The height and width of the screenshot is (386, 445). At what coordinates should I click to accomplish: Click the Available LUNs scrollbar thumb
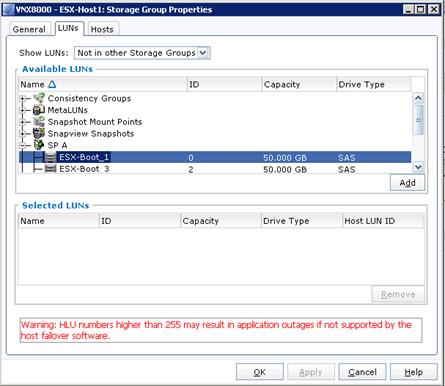418,120
